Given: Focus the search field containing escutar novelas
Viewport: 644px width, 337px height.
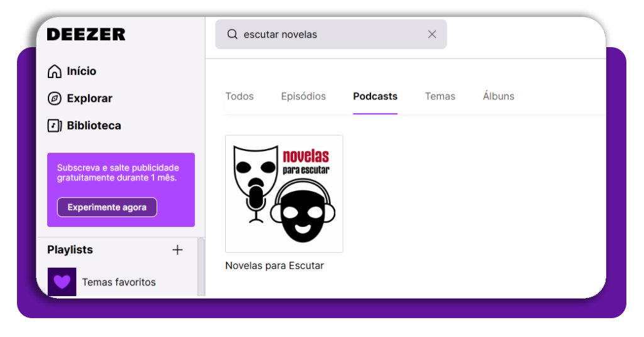Looking at the screenshot, I should pos(327,35).
